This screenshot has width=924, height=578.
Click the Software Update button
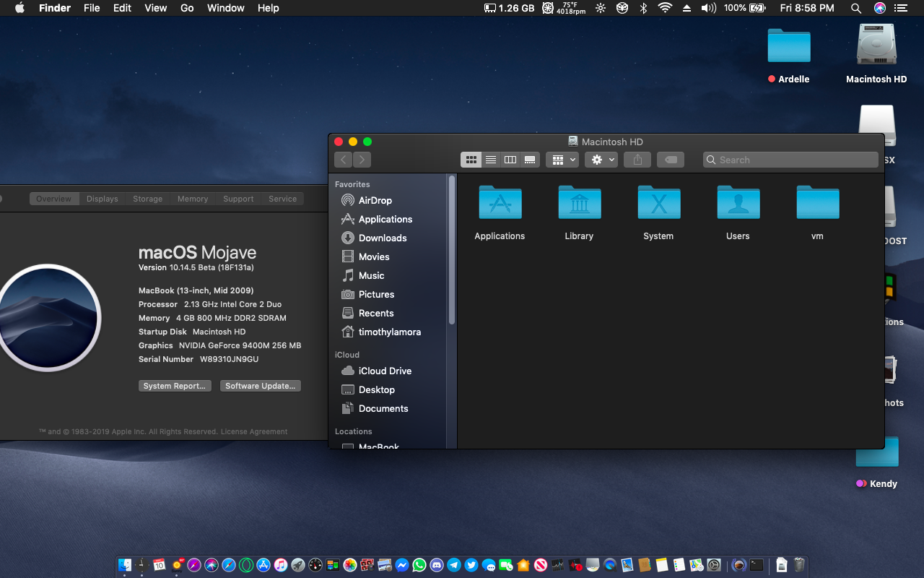[x=261, y=386]
